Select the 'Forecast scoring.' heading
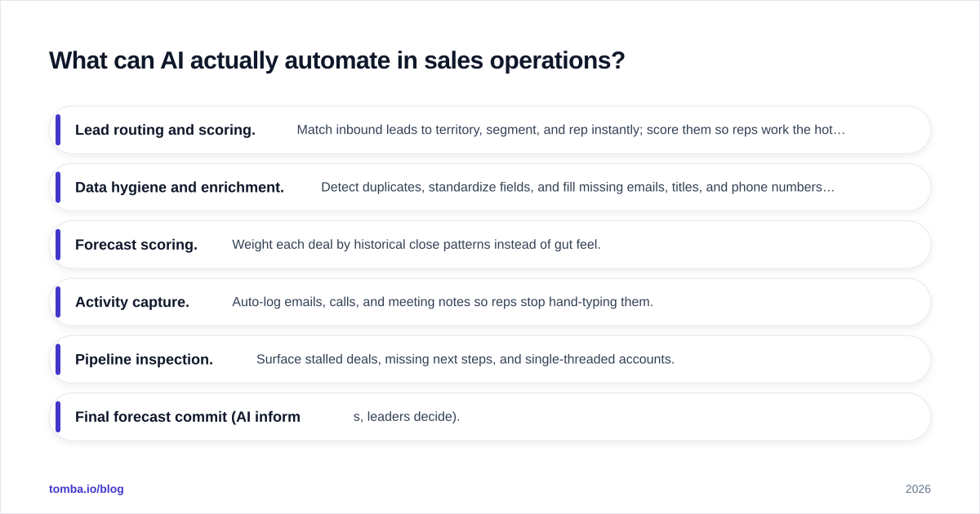The image size is (980, 514). (136, 245)
